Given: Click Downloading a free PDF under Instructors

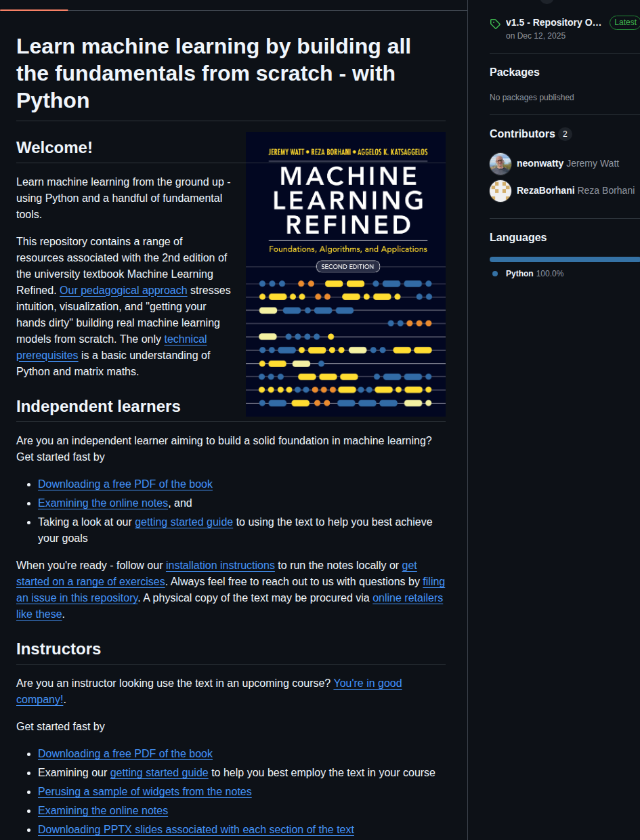Looking at the screenshot, I should point(125,754).
